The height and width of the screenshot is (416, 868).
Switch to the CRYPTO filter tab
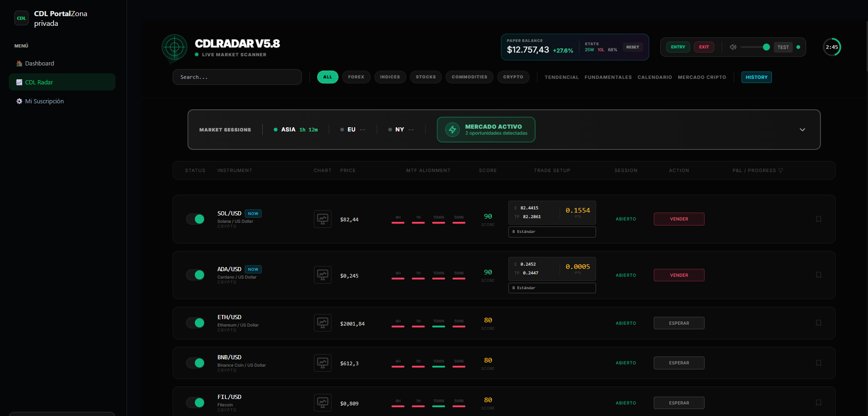tap(513, 77)
